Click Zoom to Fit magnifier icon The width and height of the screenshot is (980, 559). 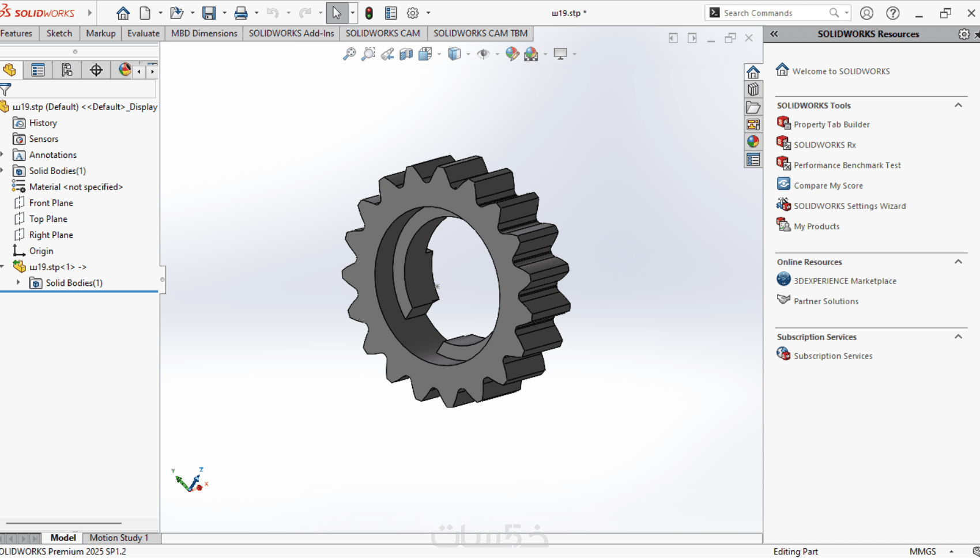click(349, 54)
